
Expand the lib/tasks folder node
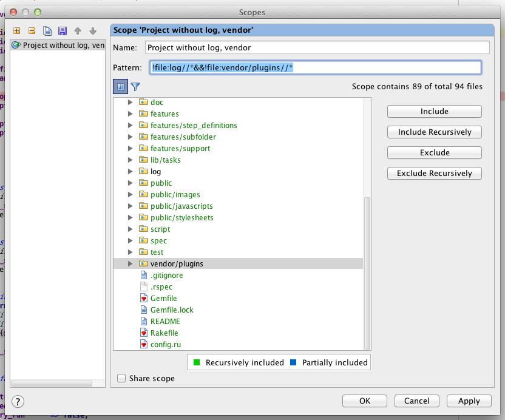130,160
